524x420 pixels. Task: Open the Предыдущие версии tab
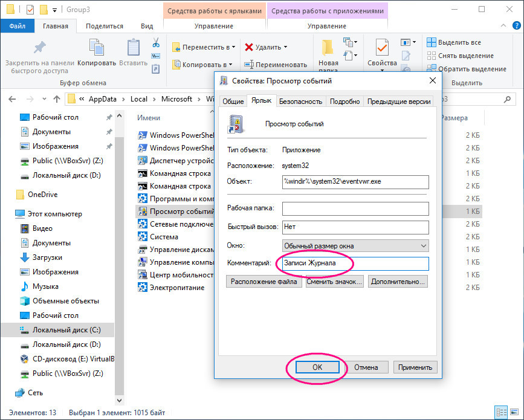(x=399, y=102)
